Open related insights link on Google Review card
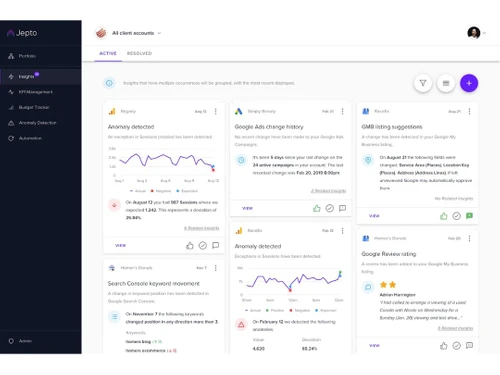The height and width of the screenshot is (375, 500). 455,328
